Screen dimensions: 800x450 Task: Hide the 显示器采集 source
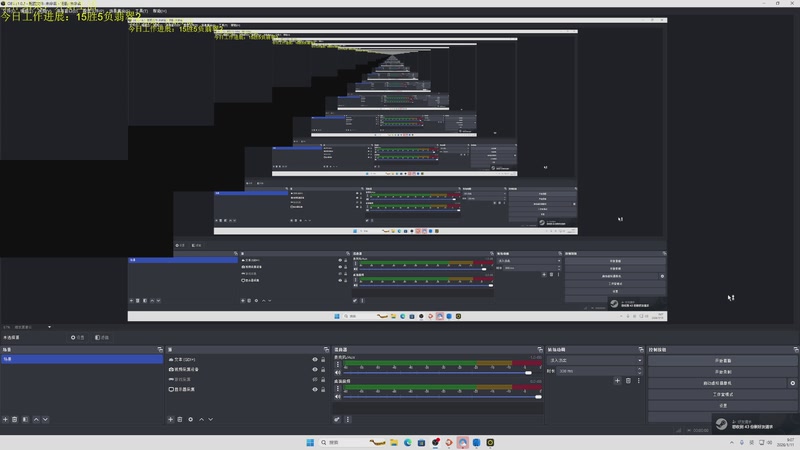click(315, 389)
